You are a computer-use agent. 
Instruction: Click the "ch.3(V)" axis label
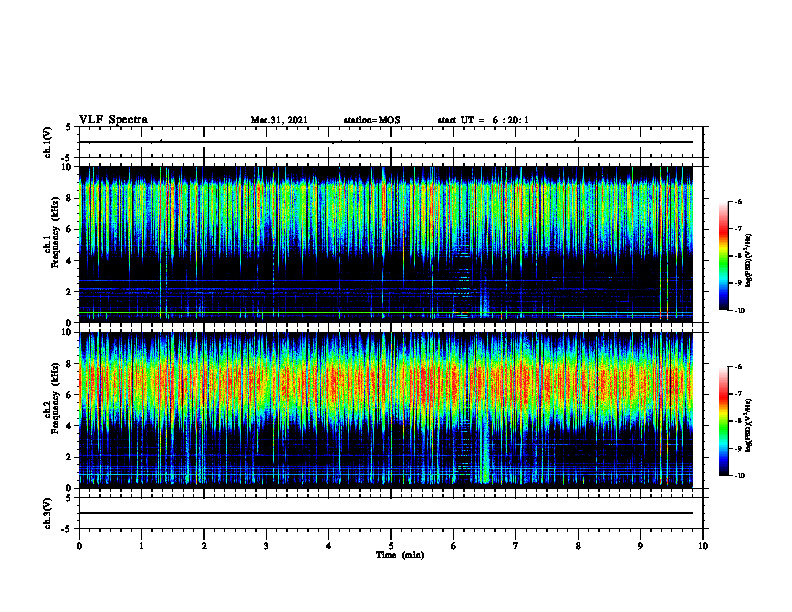[48, 513]
